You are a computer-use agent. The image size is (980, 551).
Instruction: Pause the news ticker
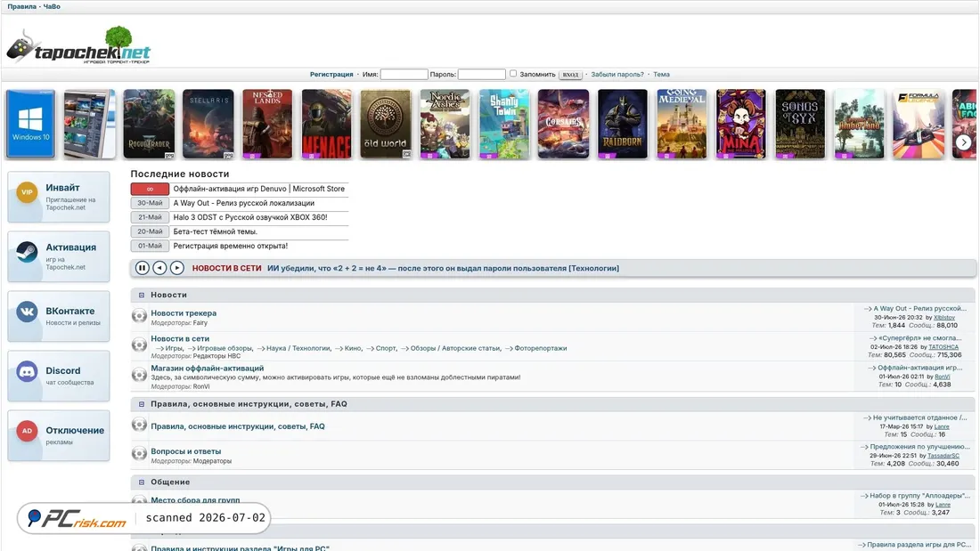pos(142,268)
